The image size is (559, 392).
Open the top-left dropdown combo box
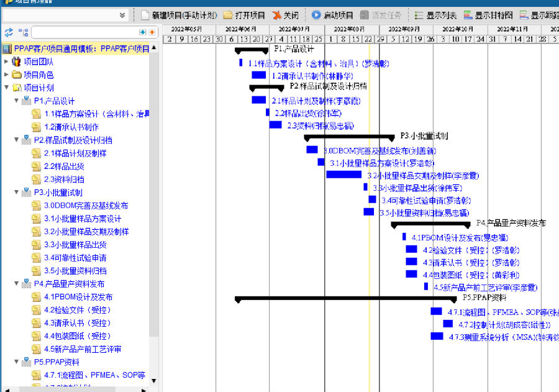65,16
